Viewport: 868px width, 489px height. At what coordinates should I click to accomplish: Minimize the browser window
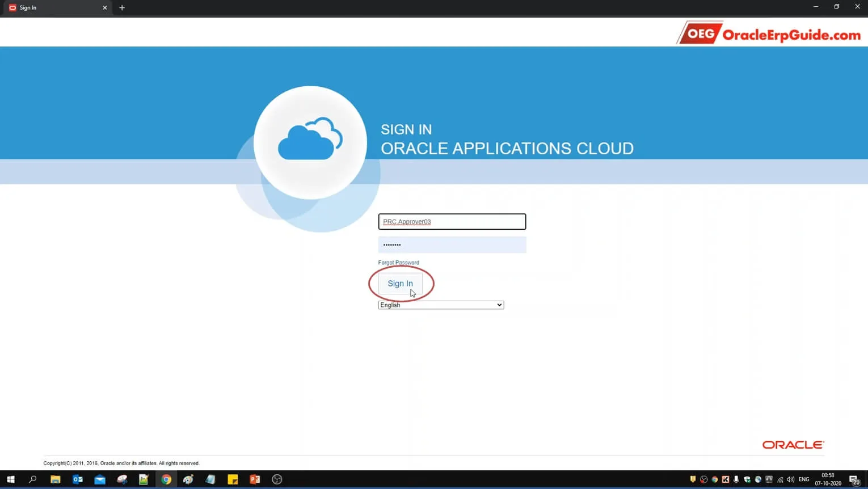click(x=816, y=7)
